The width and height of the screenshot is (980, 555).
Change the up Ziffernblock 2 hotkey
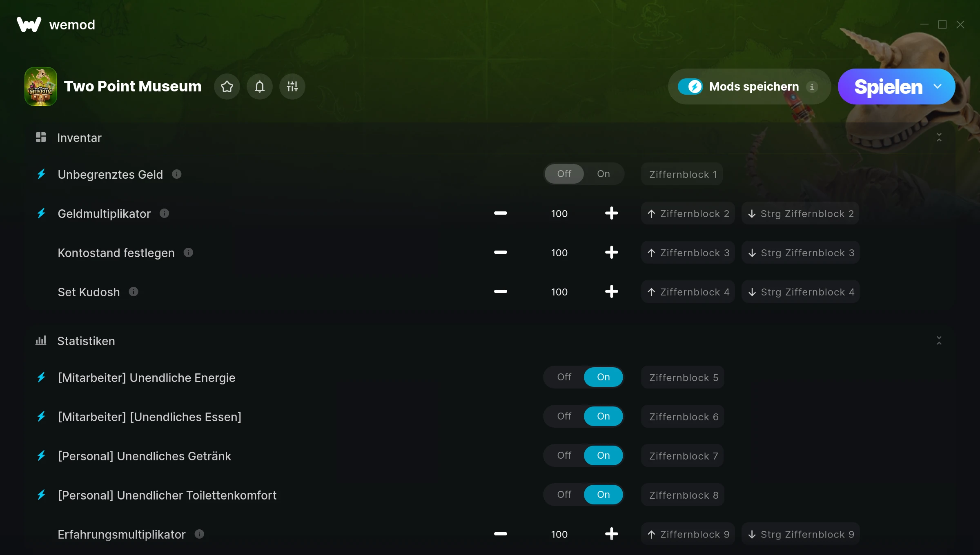(688, 213)
